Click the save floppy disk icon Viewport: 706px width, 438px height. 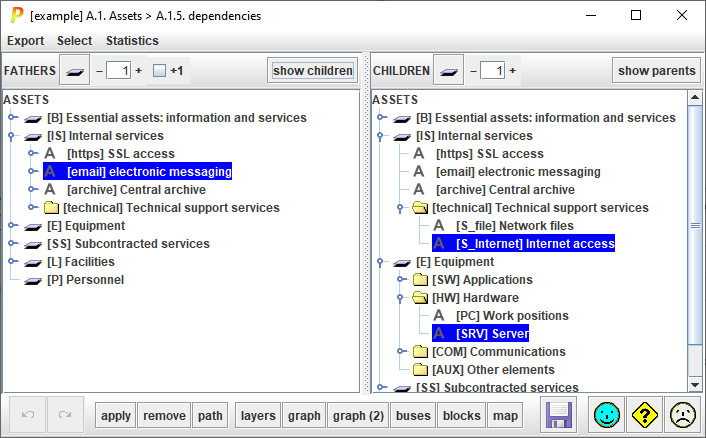[559, 415]
